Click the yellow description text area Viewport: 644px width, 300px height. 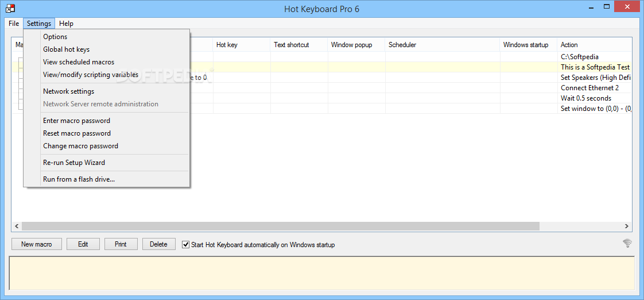click(x=321, y=273)
